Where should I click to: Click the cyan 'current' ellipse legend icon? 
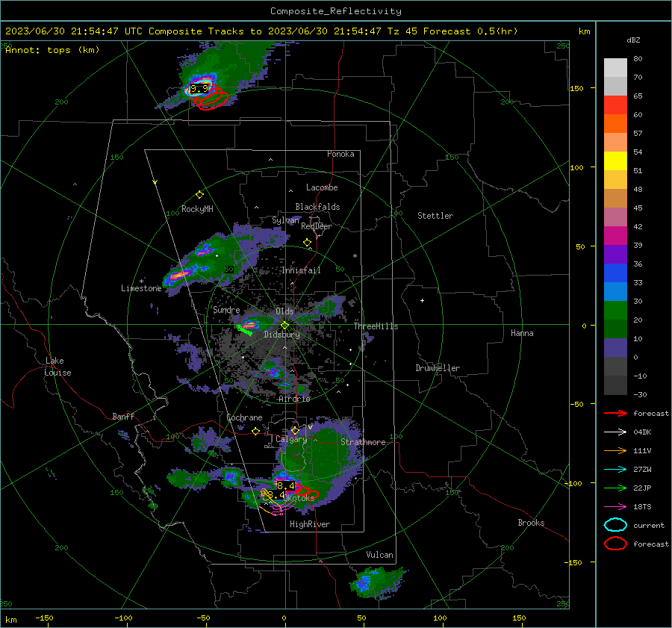point(615,525)
